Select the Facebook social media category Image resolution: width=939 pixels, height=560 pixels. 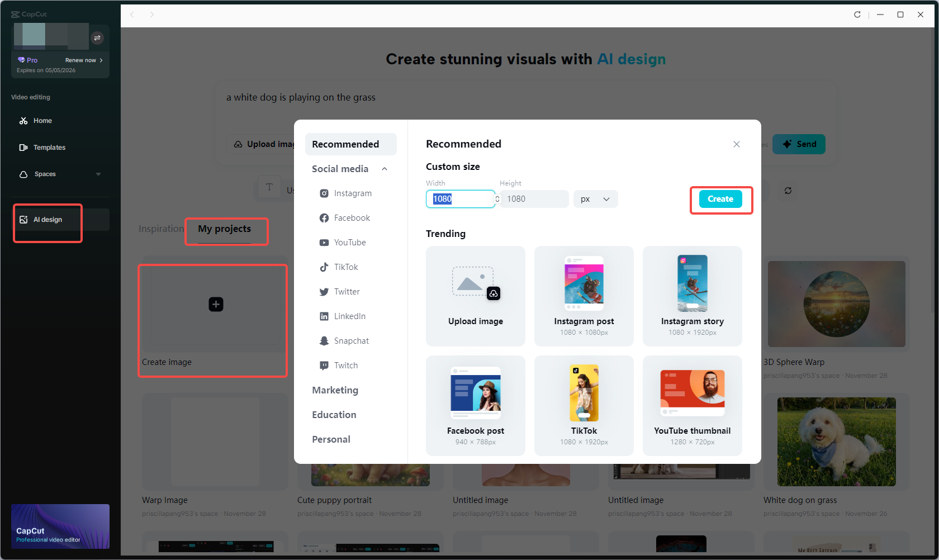[351, 217]
